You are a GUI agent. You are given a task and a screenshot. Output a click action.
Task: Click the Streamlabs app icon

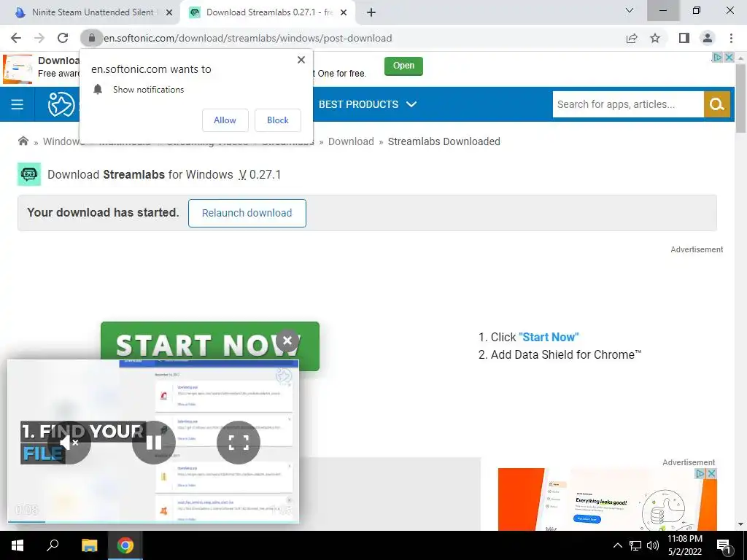(29, 174)
